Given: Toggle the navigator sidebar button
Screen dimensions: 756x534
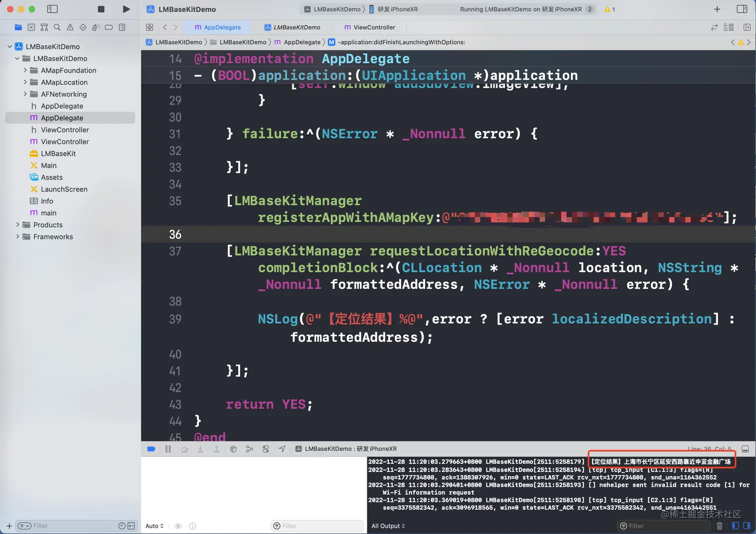Looking at the screenshot, I should [52, 9].
